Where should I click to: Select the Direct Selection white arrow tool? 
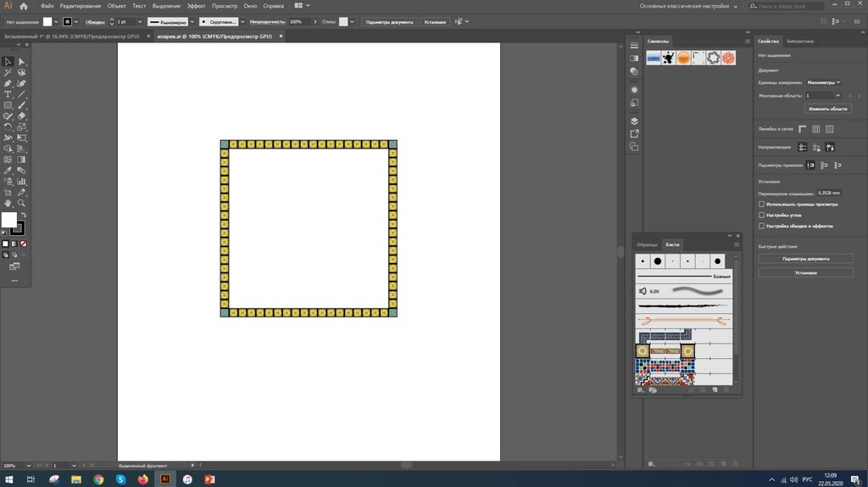click(x=22, y=62)
